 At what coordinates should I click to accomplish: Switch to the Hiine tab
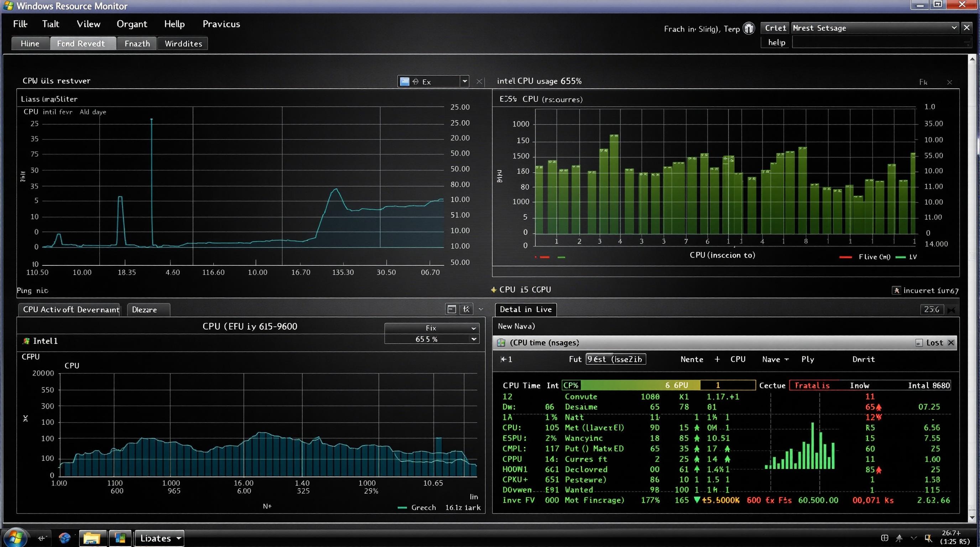coord(30,43)
